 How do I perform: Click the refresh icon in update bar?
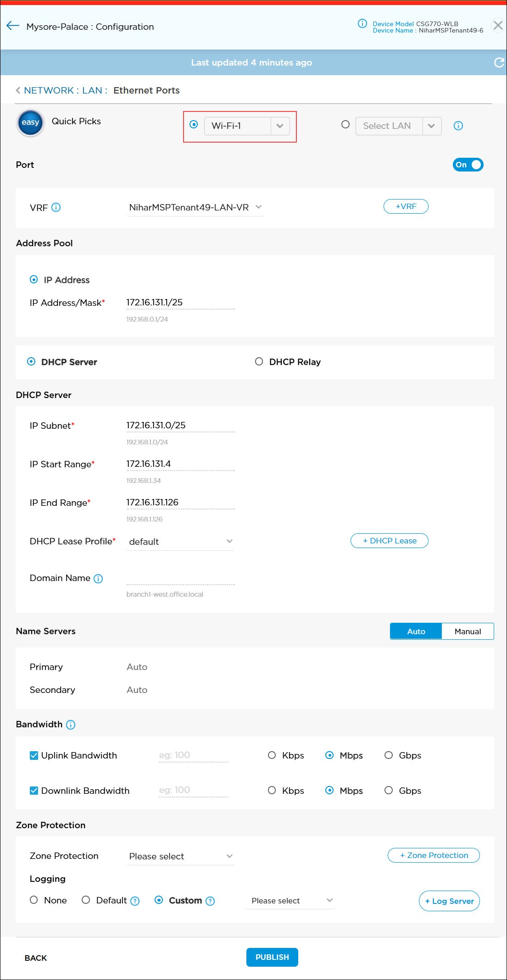pyautogui.click(x=499, y=63)
